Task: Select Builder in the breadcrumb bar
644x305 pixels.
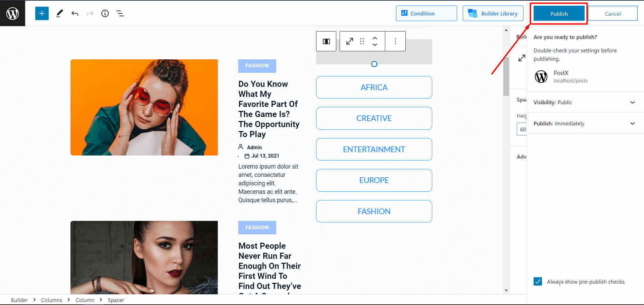Action: tap(19, 300)
